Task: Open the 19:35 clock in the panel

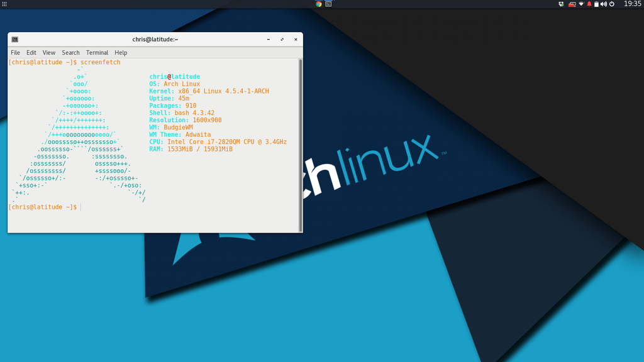Action: (633, 4)
